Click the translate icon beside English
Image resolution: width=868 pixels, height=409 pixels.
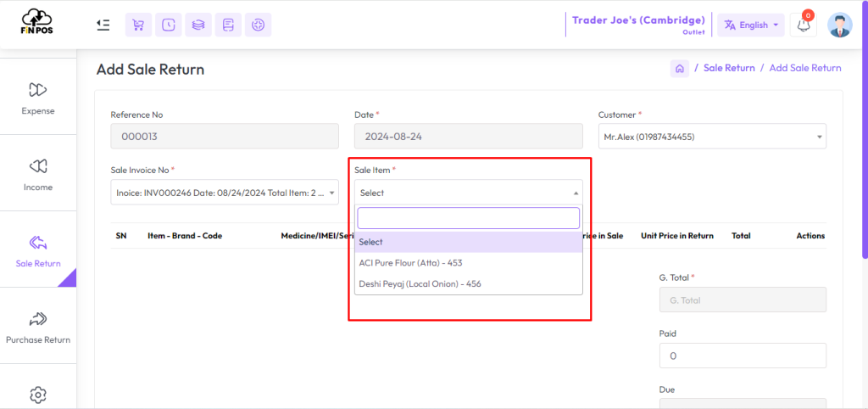[x=730, y=25]
